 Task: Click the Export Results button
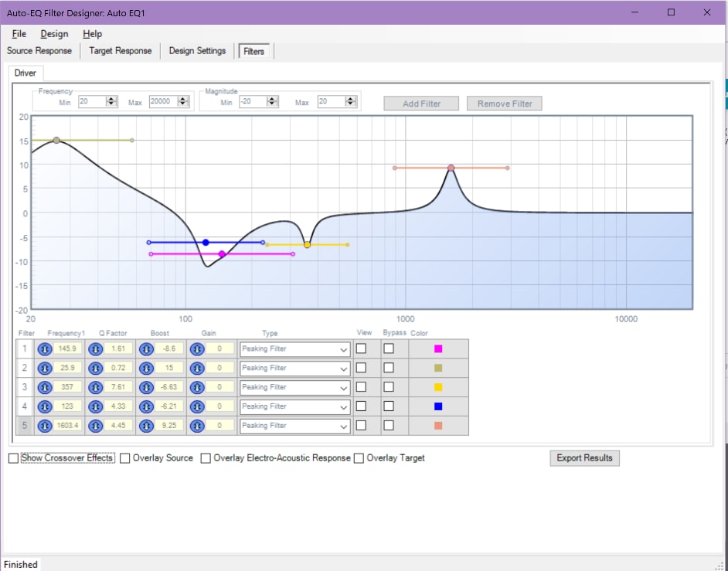(584, 457)
